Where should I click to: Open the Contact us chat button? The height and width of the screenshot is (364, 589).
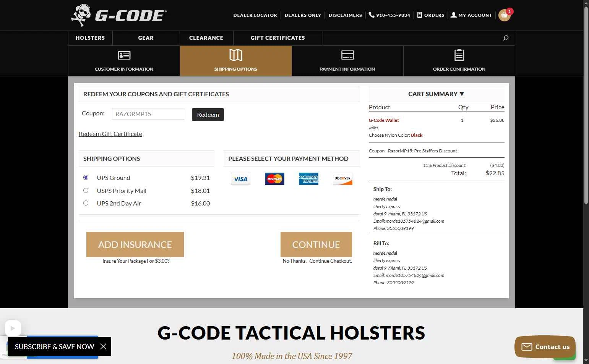pyautogui.click(x=545, y=347)
